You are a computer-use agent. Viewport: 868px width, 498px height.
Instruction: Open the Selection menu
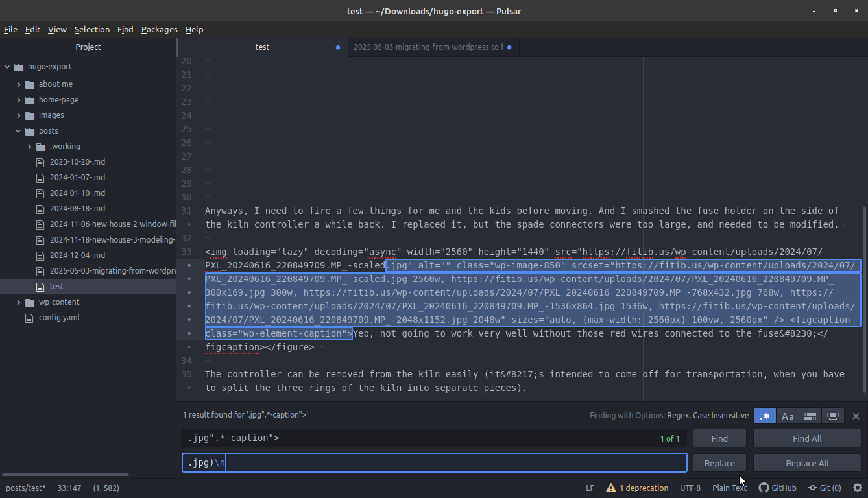pos(92,29)
